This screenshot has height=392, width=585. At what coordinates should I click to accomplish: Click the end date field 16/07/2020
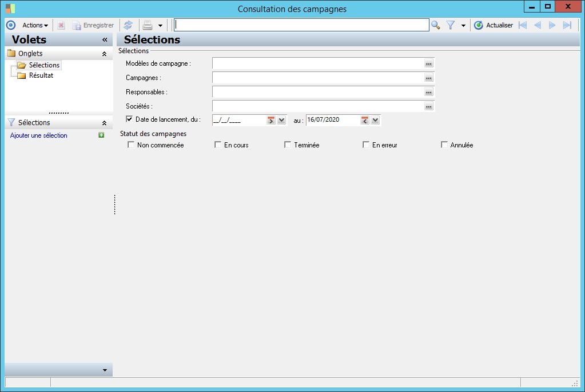(x=333, y=120)
